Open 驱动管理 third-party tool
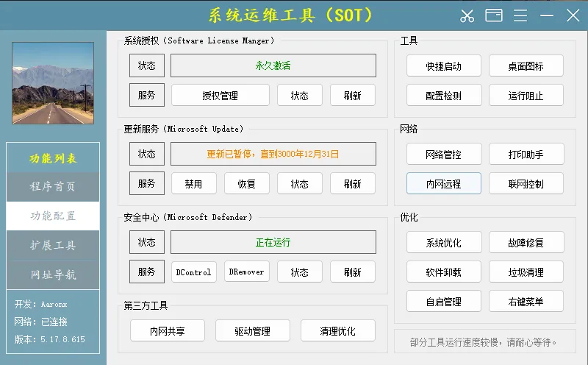This screenshot has width=588, height=365. (252, 331)
